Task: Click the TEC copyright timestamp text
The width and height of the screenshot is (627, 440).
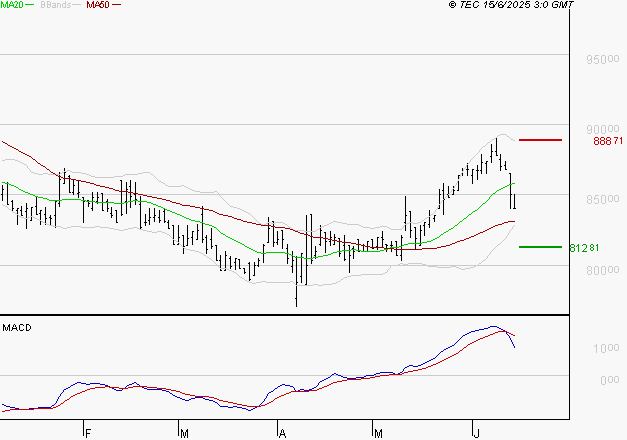Action: (512, 6)
